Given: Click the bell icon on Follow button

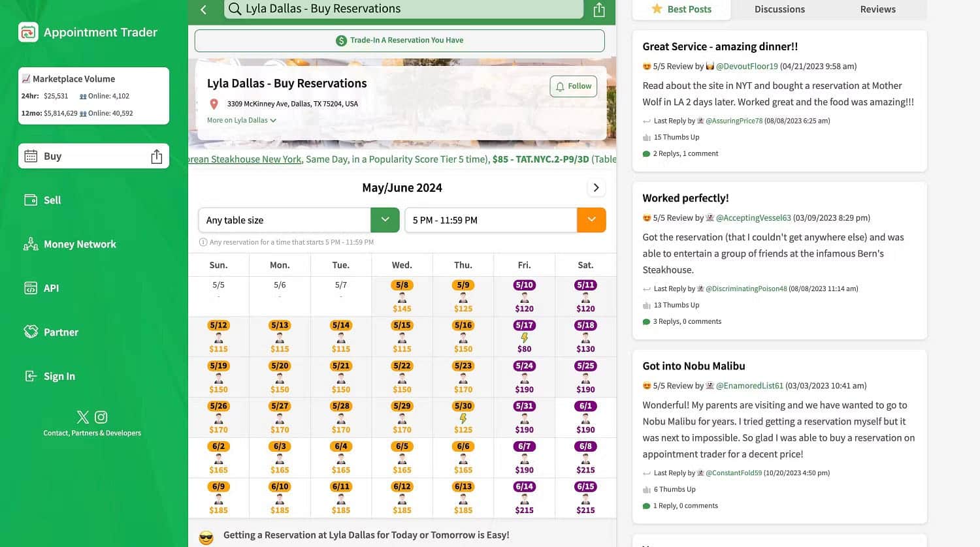Looking at the screenshot, I should point(560,86).
